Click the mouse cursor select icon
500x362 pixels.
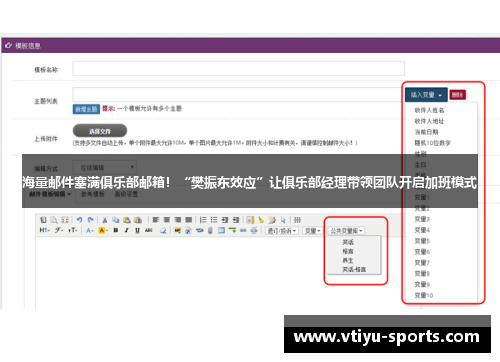tap(283, 220)
